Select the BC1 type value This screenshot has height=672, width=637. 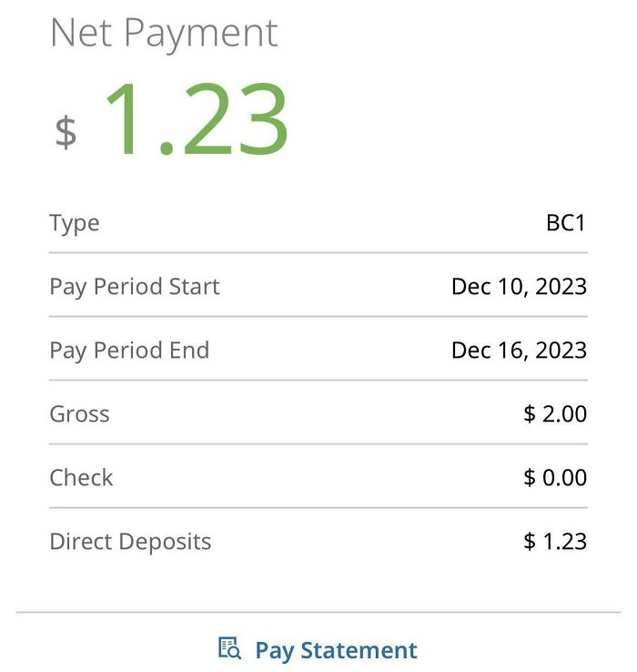[x=566, y=223]
